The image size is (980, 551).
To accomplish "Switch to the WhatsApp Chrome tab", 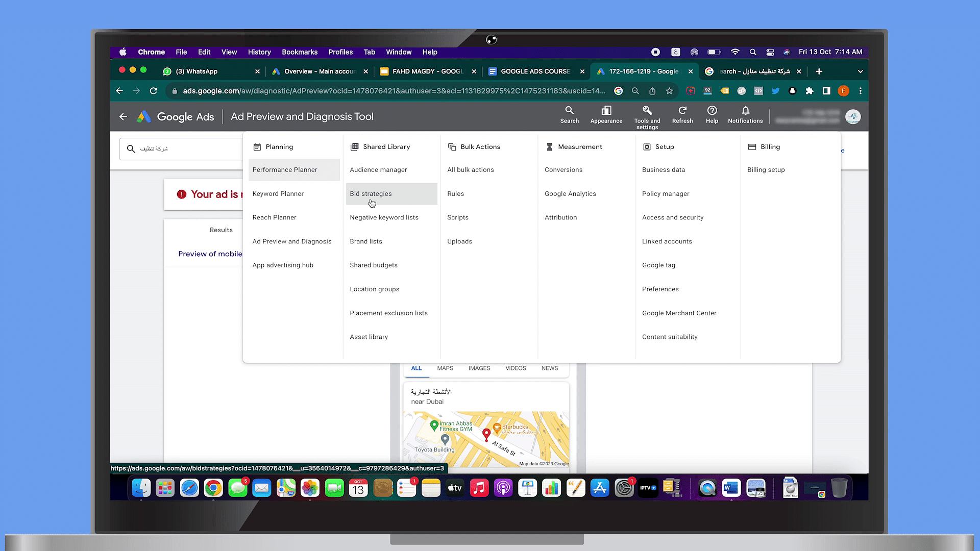I will click(211, 71).
